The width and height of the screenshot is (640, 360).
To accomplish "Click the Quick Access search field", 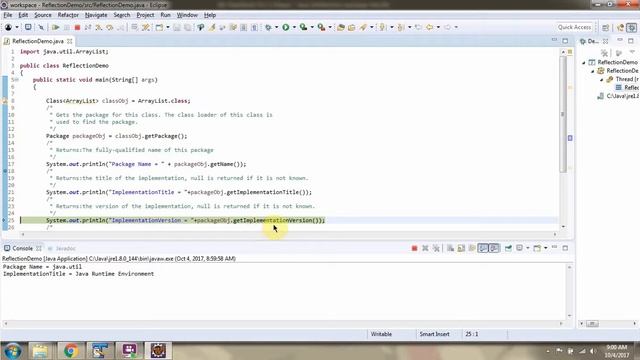I will [574, 27].
